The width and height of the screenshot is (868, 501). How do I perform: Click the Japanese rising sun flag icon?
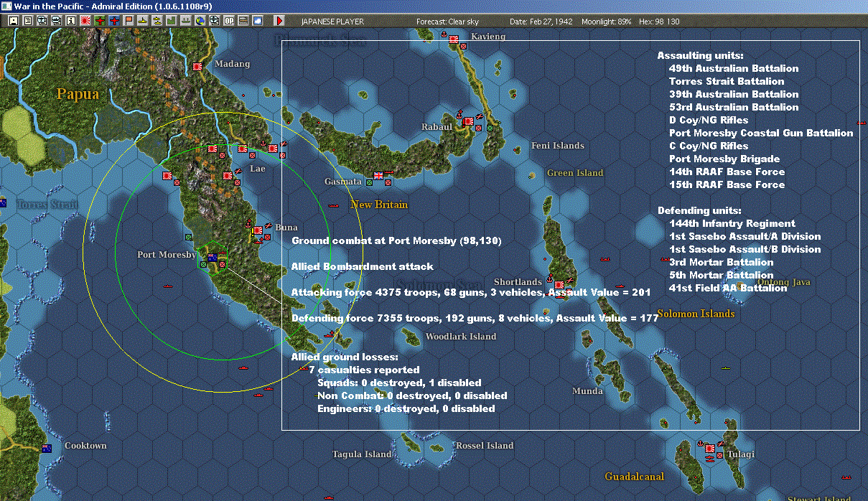85,21
